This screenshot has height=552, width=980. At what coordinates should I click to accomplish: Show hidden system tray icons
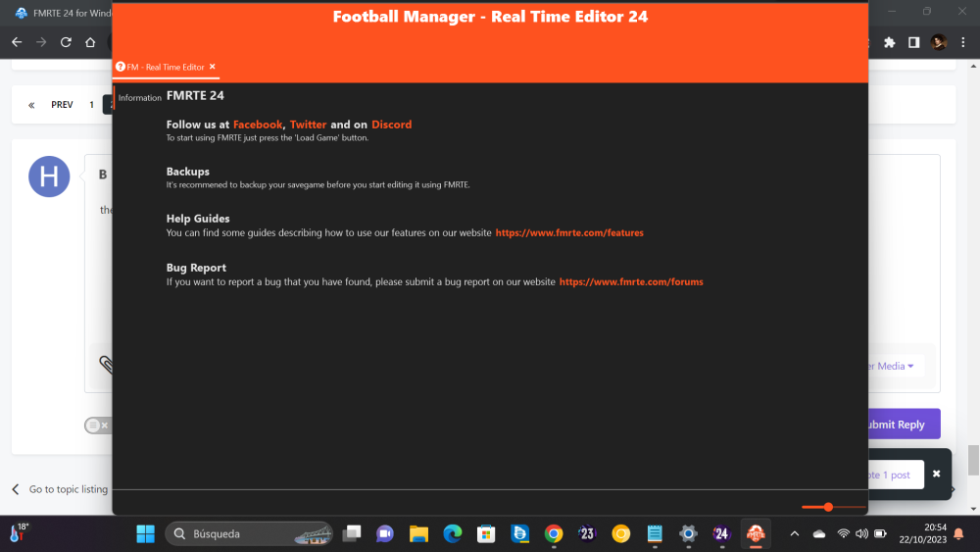[795, 534]
